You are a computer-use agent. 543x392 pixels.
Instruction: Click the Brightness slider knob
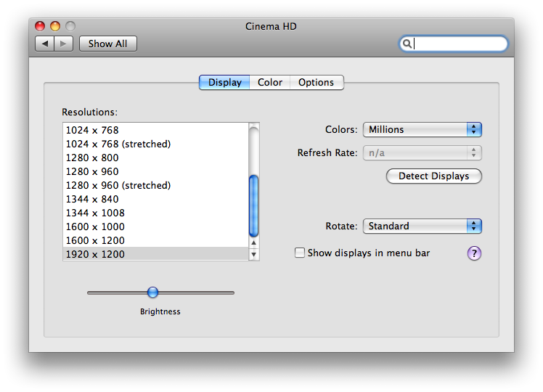(152, 293)
